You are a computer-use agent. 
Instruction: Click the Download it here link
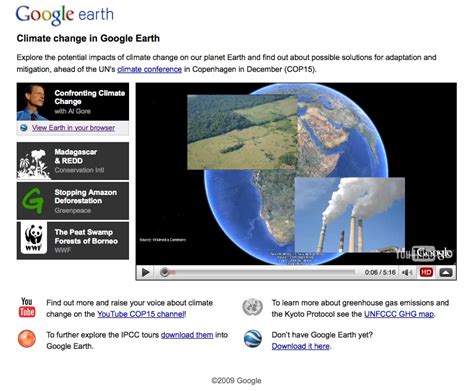(x=301, y=346)
